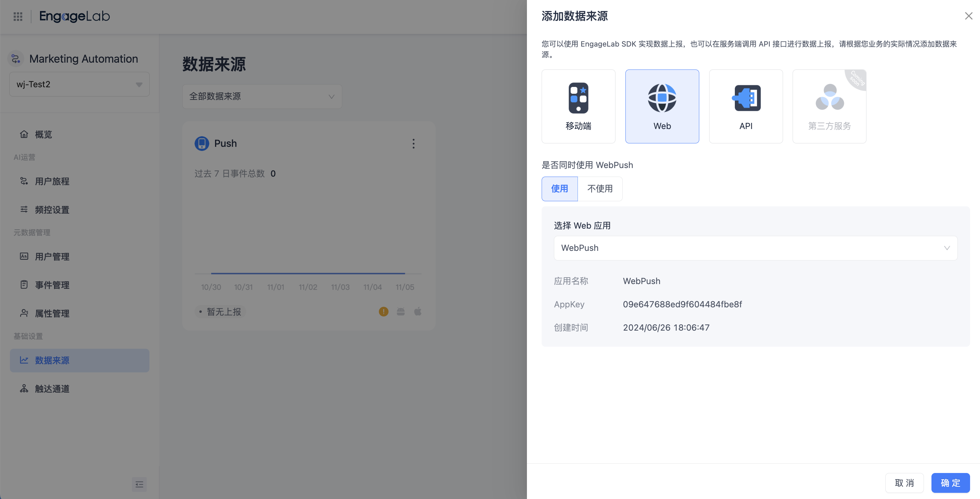This screenshot has height=499, width=980.
Task: Open 事件管理 in the sidebar
Action: pyautogui.click(x=80, y=284)
